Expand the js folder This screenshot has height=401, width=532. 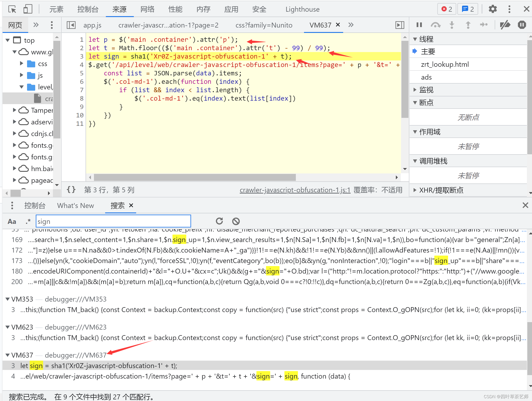[x=21, y=75]
